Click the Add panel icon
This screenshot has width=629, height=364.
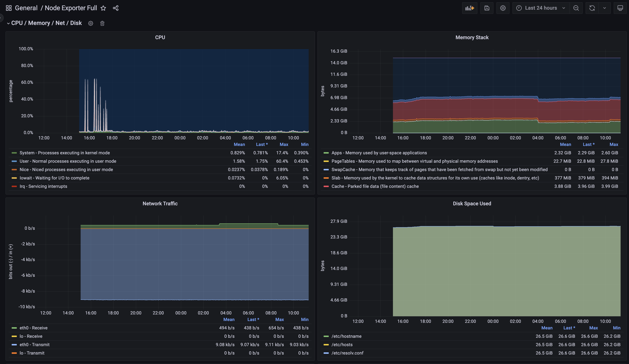[469, 8]
